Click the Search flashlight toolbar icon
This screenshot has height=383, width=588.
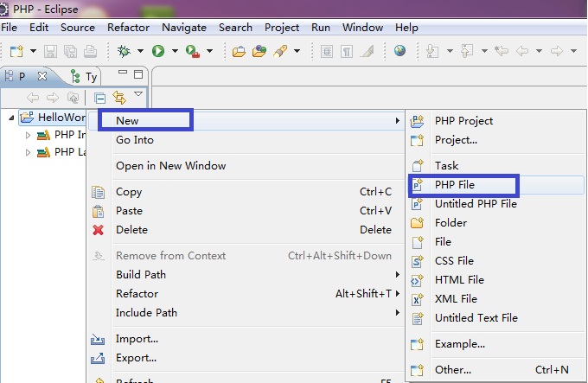click(280, 51)
